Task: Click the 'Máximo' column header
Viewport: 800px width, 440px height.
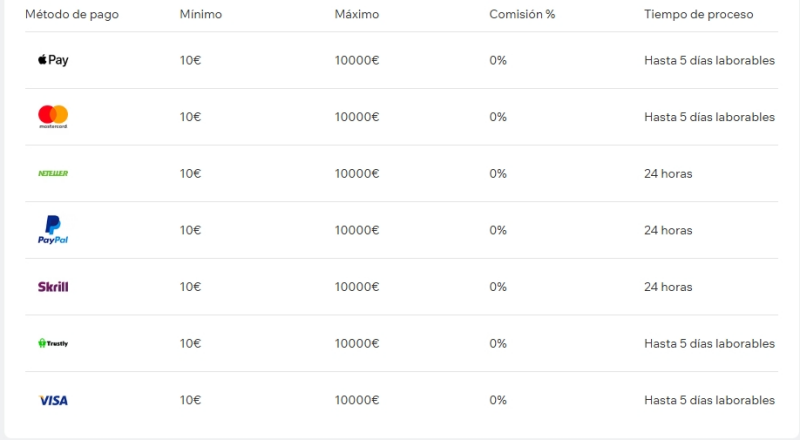Action: coord(357,15)
